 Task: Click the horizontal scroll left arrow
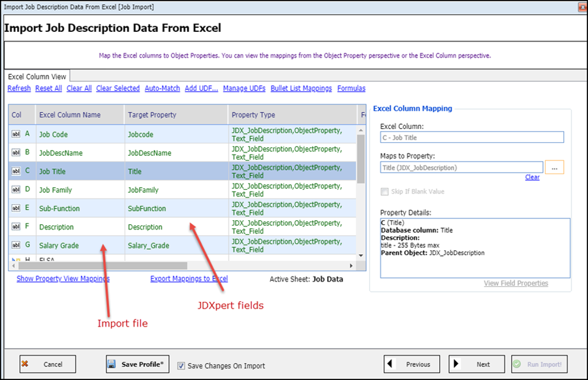14,266
